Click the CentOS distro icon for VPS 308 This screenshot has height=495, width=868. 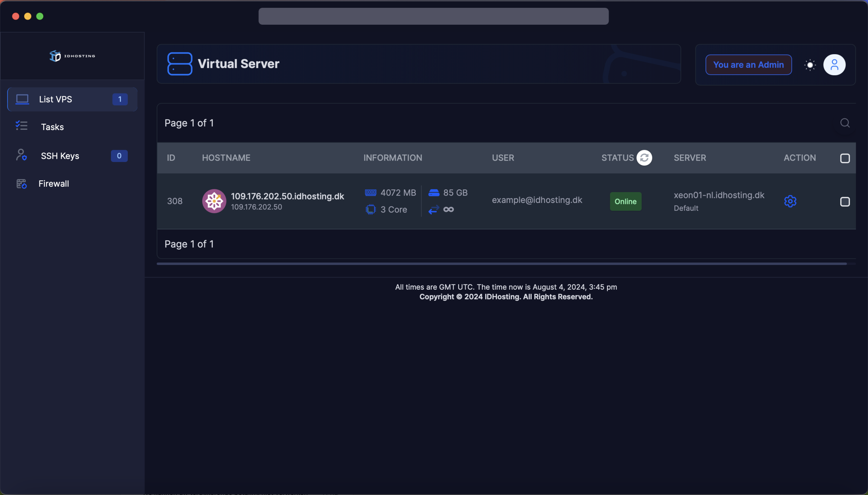click(x=214, y=201)
